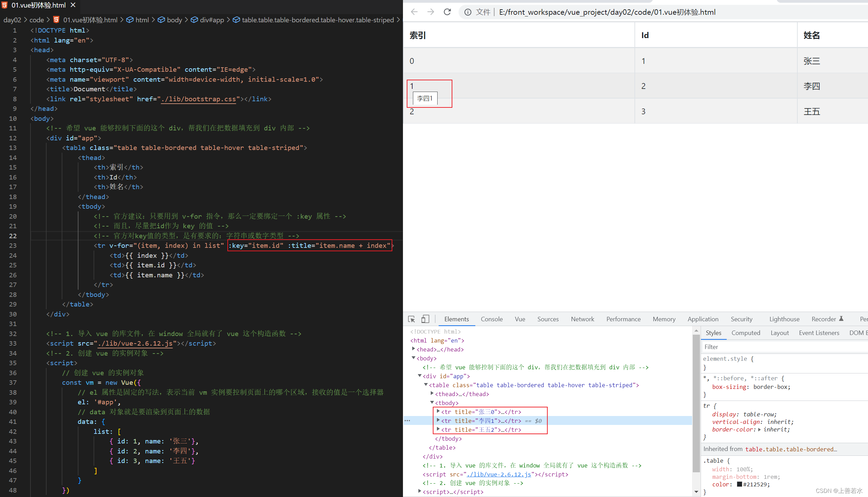Click the browser address bar URL
868x497 pixels.
point(607,12)
